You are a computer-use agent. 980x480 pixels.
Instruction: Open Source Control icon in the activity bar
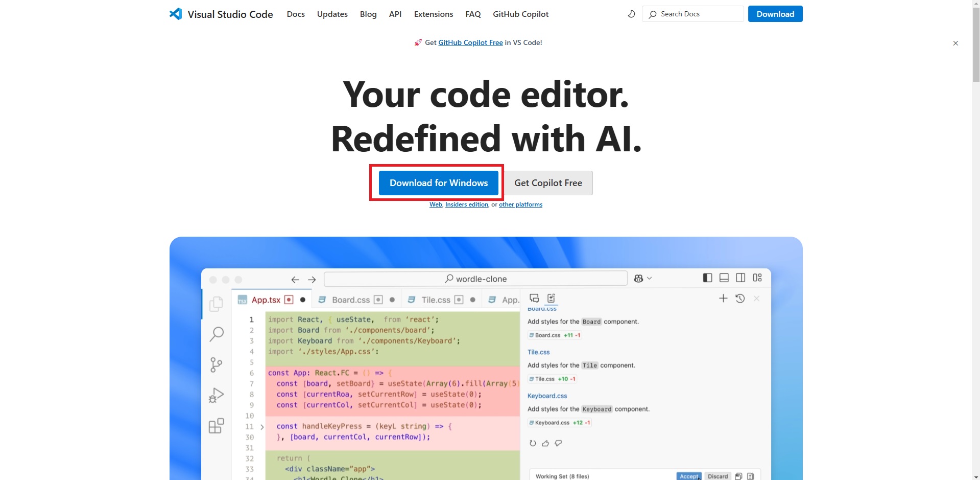coord(216,364)
